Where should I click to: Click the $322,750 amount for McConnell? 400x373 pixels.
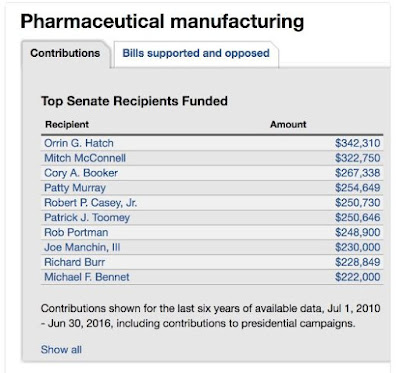[x=358, y=158]
